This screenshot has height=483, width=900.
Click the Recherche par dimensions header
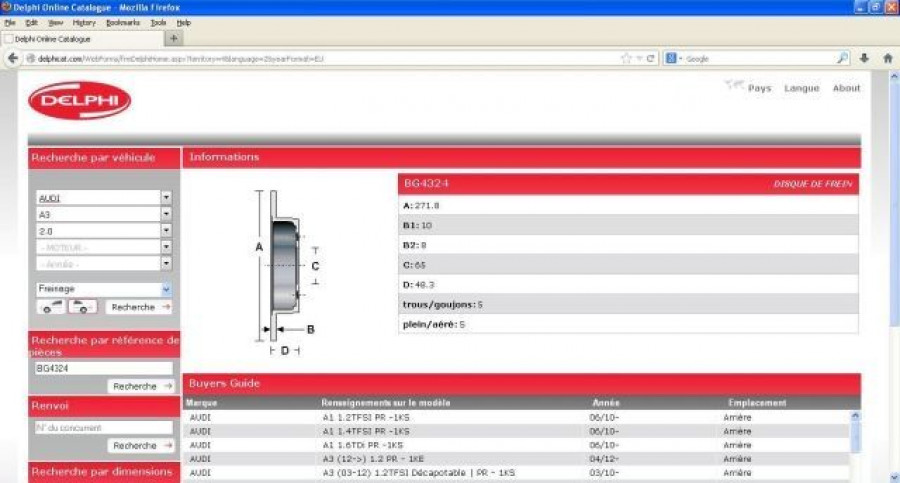pyautogui.click(x=104, y=472)
